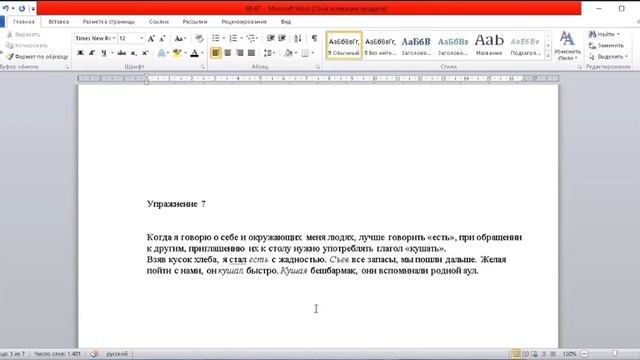
Task: Switch to the Разметка страницы tab
Action: (x=109, y=22)
